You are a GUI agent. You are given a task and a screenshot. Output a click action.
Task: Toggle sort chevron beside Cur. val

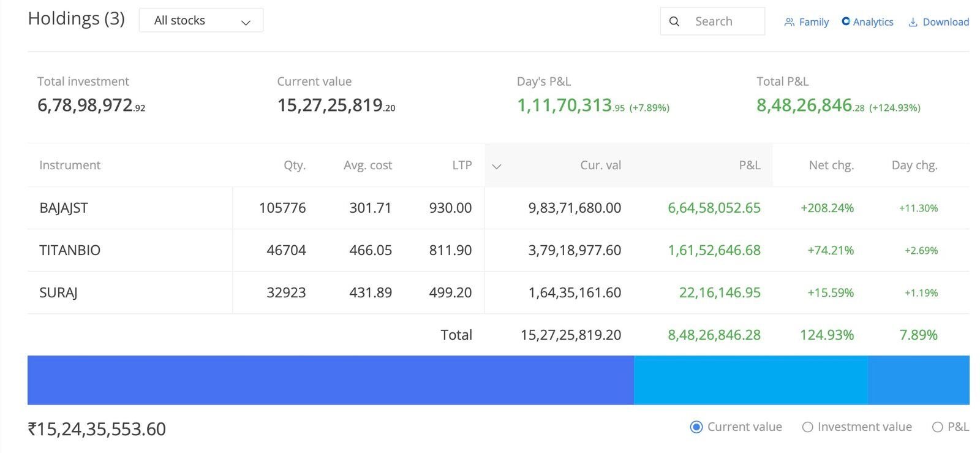pos(497,166)
